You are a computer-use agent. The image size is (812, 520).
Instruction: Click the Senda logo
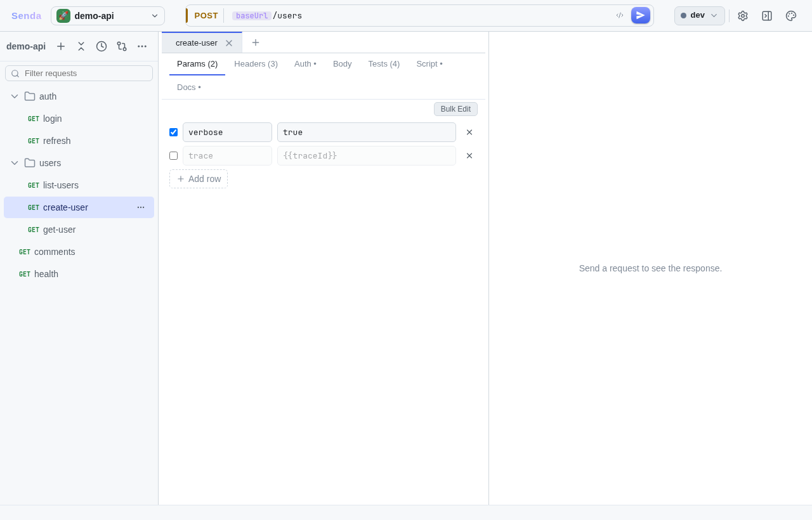pos(27,16)
